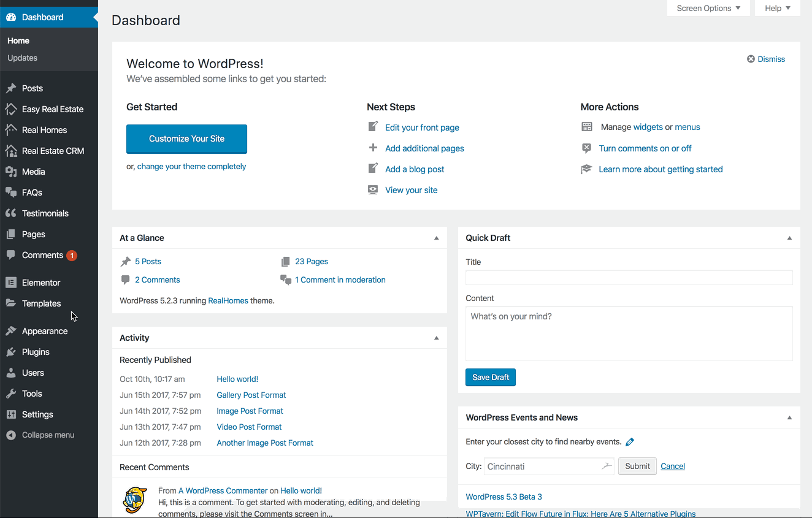
Task: Click the red Comments count badge
Action: (x=72, y=256)
